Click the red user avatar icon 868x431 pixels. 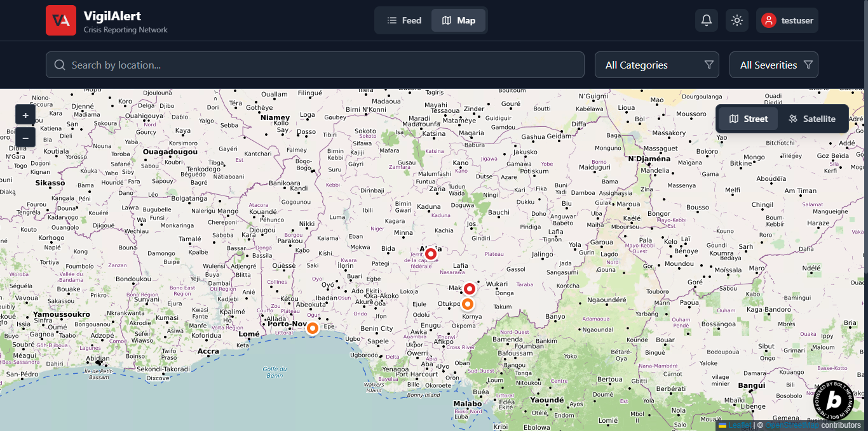[x=769, y=20]
